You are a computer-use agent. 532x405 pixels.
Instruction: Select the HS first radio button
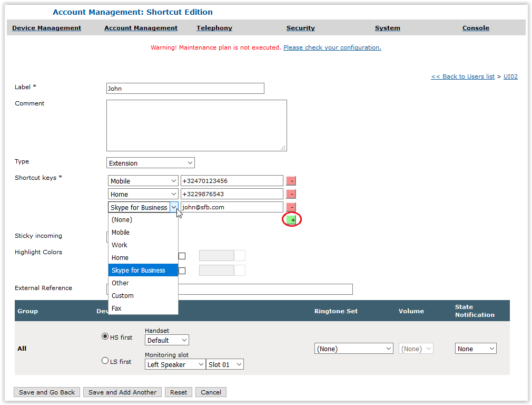(x=105, y=336)
